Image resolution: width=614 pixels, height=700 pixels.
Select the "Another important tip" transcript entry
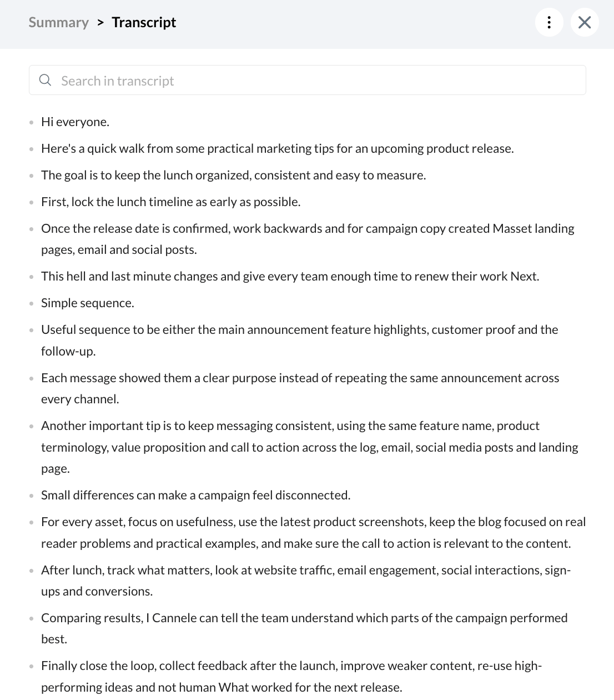click(309, 447)
